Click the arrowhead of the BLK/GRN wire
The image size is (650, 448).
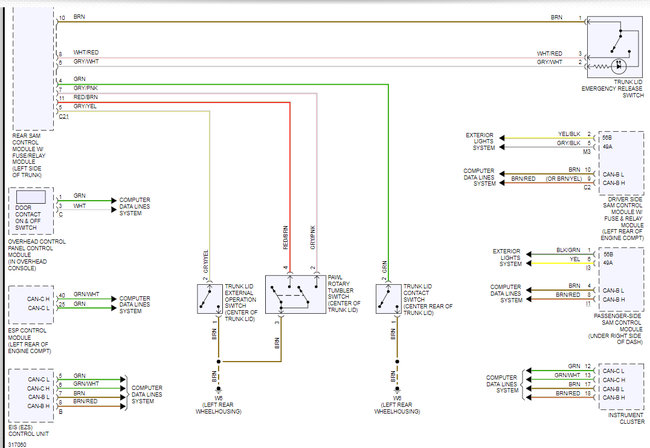click(529, 254)
